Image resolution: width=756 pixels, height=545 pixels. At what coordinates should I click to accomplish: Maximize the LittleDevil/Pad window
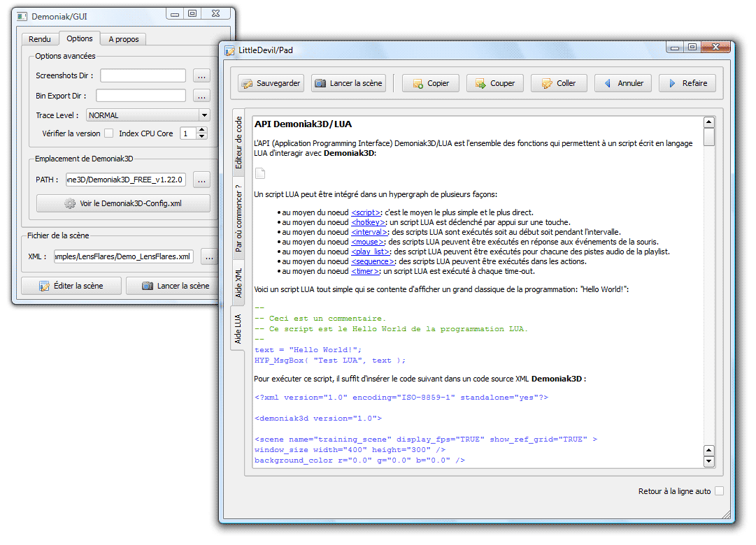click(692, 47)
